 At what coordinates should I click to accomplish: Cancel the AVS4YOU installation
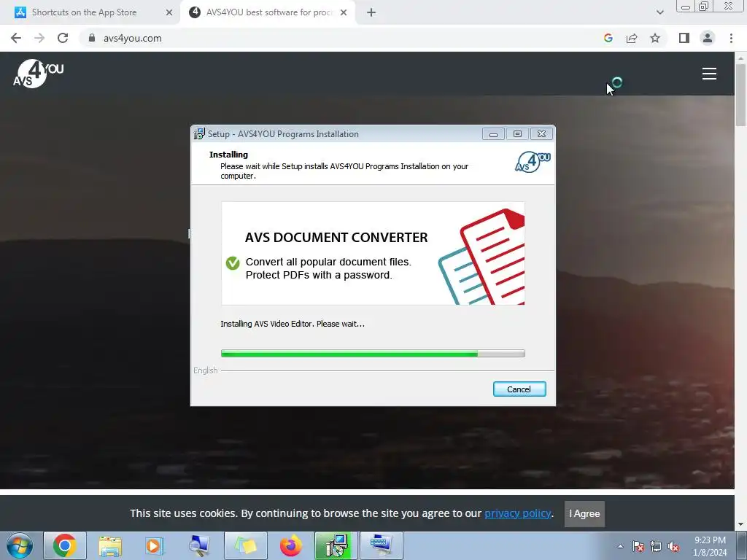(x=519, y=389)
